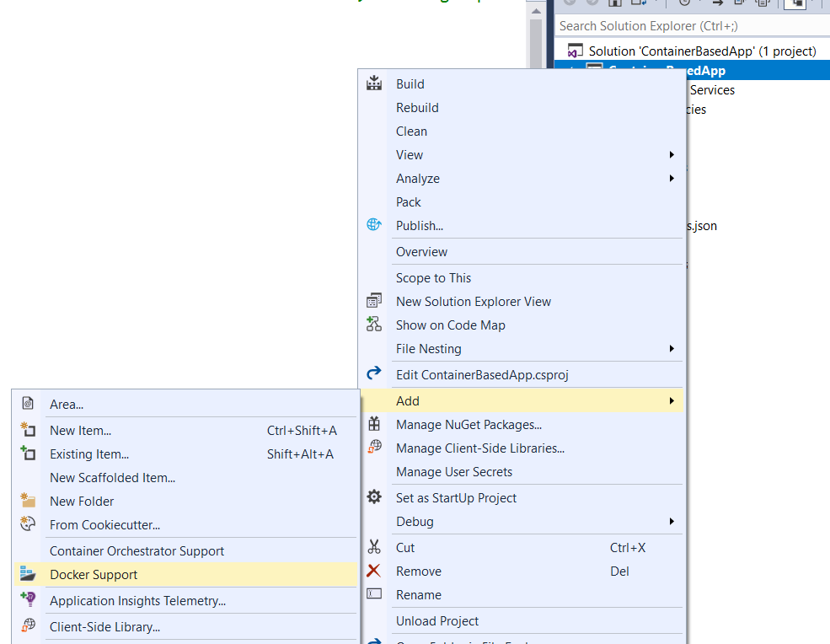Expand the File Nesting submenu arrow
Image resolution: width=830 pixels, height=644 pixels.
(672, 348)
